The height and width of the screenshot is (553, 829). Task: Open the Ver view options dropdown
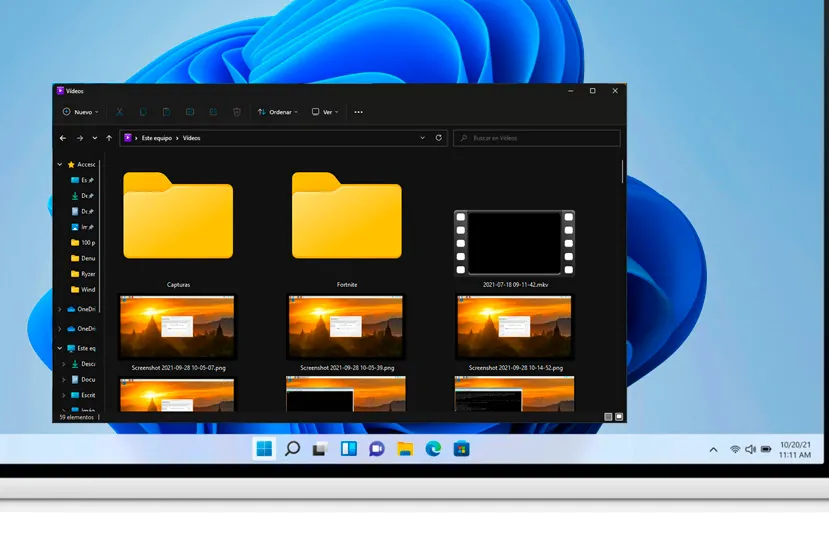[x=325, y=112]
